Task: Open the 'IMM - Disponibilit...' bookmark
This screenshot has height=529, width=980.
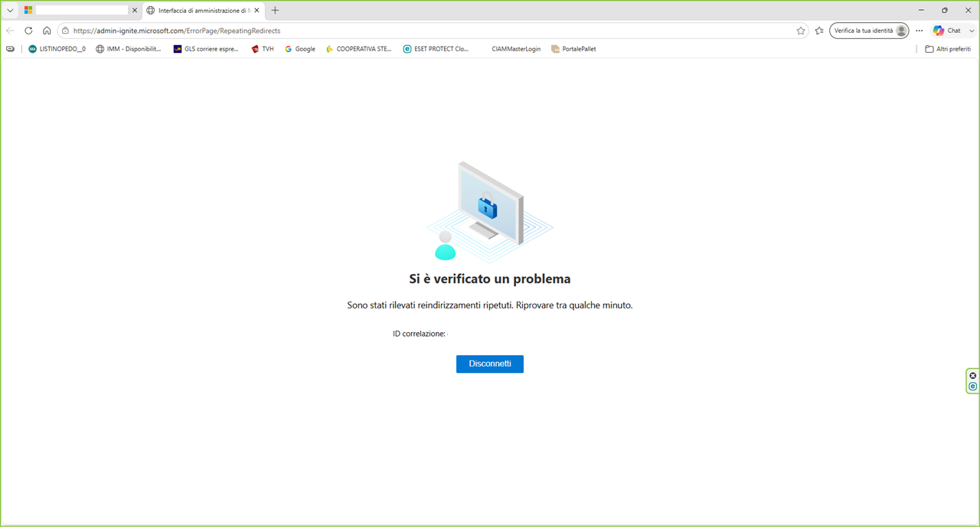Action: [128, 49]
